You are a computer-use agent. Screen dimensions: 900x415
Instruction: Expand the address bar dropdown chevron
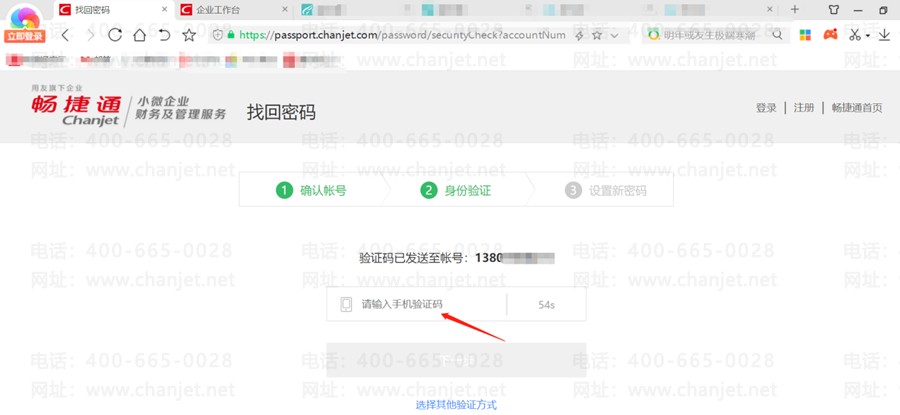pos(615,36)
